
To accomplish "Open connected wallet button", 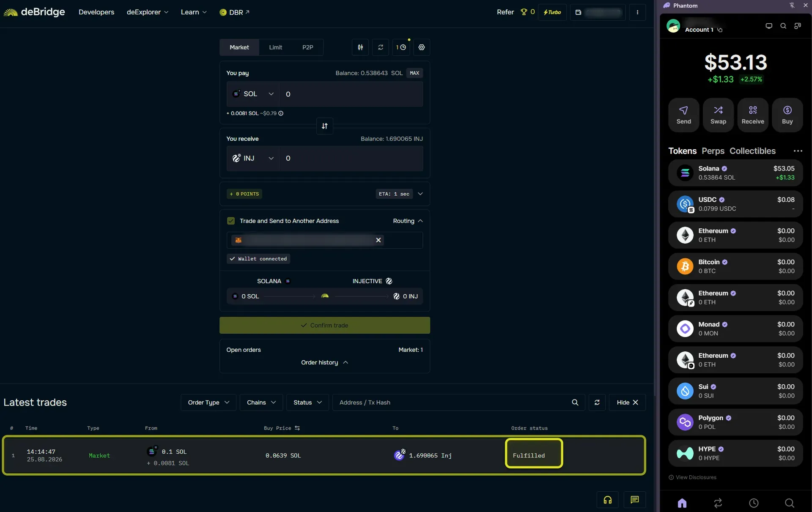I will 598,12.
